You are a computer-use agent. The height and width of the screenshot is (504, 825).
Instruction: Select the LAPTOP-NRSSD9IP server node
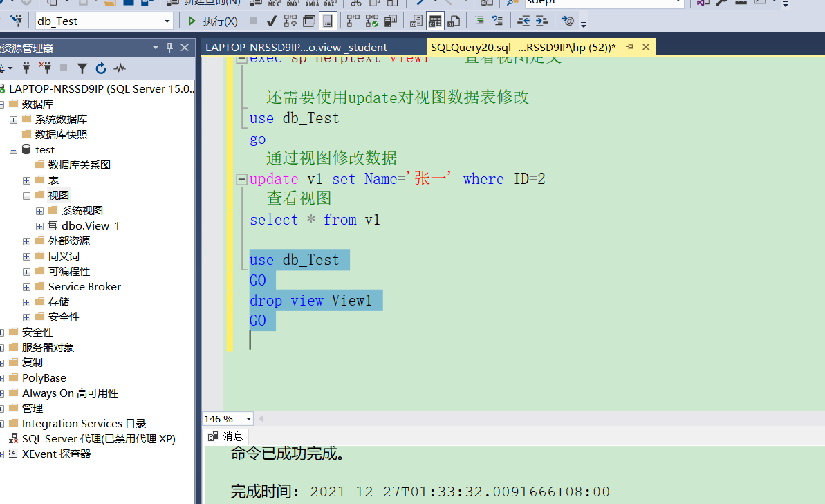coord(101,89)
